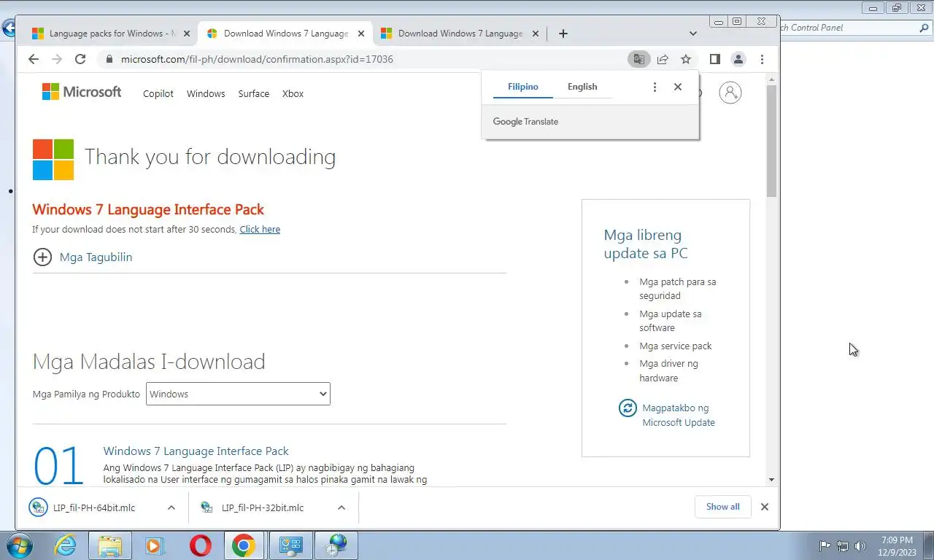The width and height of the screenshot is (934, 560).
Task: Expand options for LIP_fil-PH-32bit.mlc
Action: [341, 507]
